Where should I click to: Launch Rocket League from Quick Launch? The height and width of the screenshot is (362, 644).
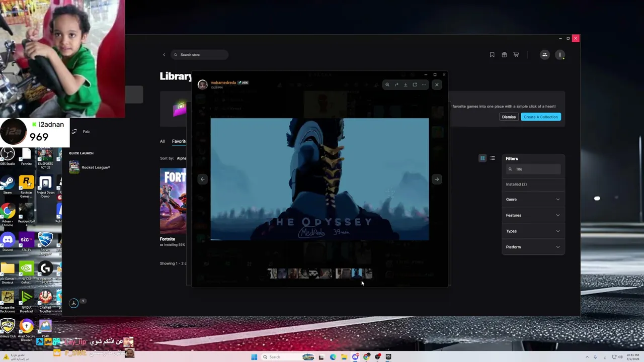pyautogui.click(x=90, y=167)
